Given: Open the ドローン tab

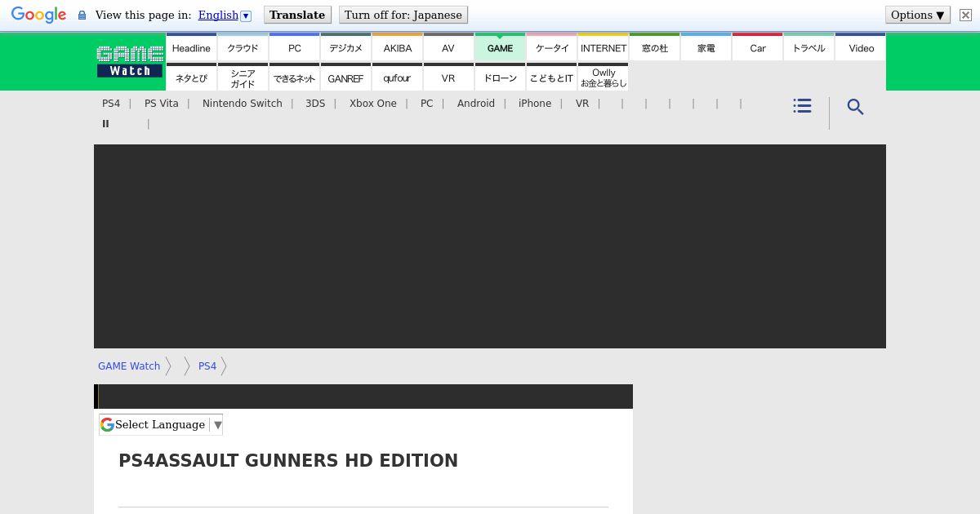Looking at the screenshot, I should click(x=500, y=78).
